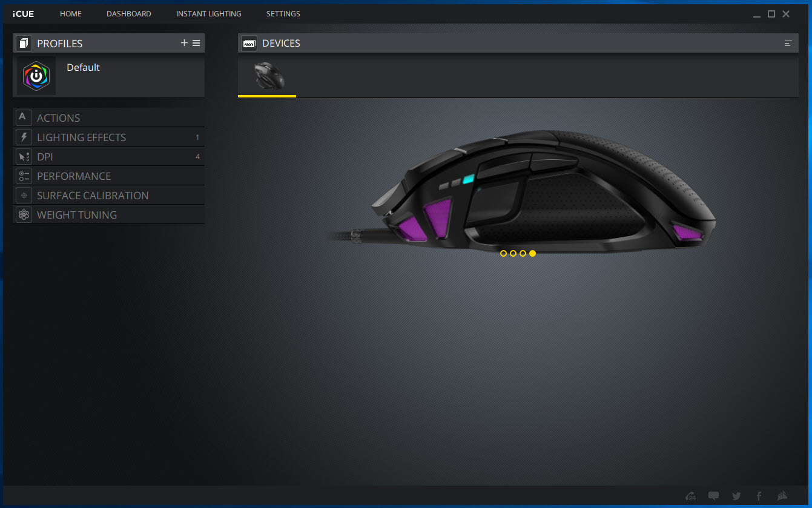Click the Devices panel keyboard icon
812x508 pixels.
click(x=249, y=43)
